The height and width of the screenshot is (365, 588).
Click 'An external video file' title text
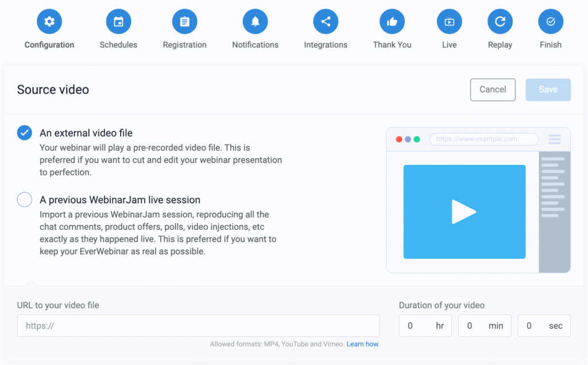point(86,133)
